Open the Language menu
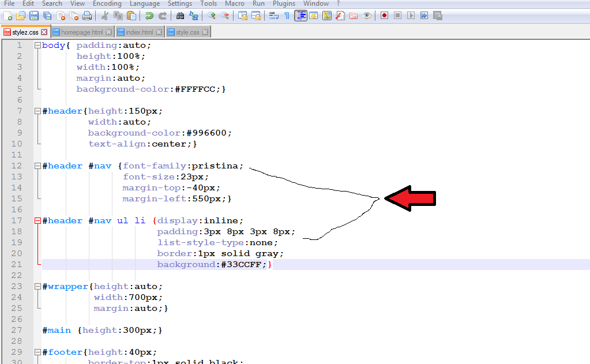 (145, 3)
